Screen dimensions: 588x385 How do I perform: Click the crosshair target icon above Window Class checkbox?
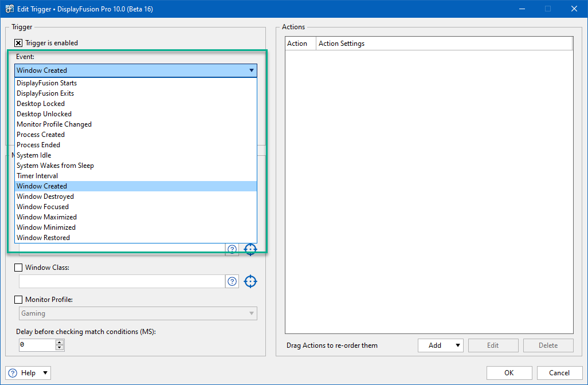(x=250, y=249)
